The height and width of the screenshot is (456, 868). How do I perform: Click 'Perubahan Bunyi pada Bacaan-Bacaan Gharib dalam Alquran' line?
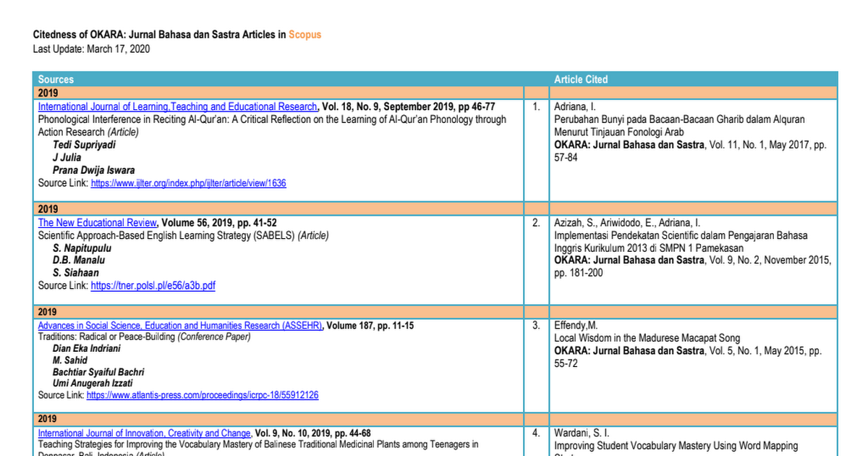pyautogui.click(x=679, y=119)
